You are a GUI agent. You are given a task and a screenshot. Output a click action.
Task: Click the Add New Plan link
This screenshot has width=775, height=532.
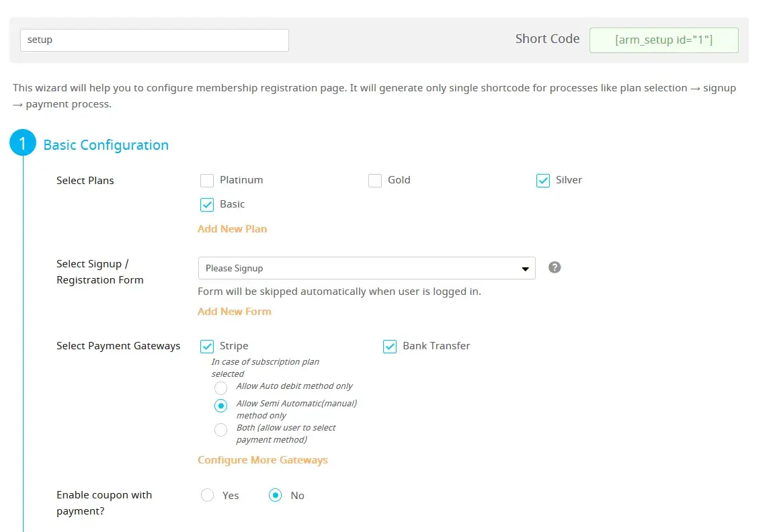pyautogui.click(x=232, y=229)
